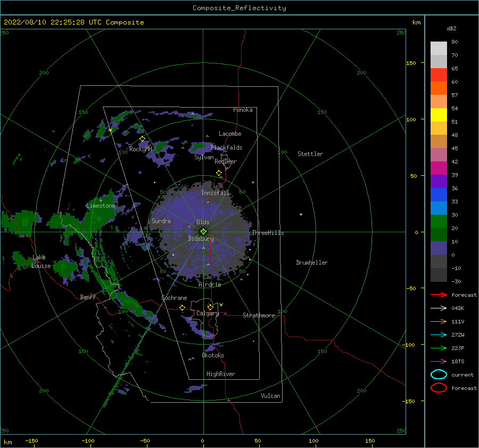479x448 pixels.
Task: Click the yellow diamond marker near RockyMH
Action: tap(142, 139)
